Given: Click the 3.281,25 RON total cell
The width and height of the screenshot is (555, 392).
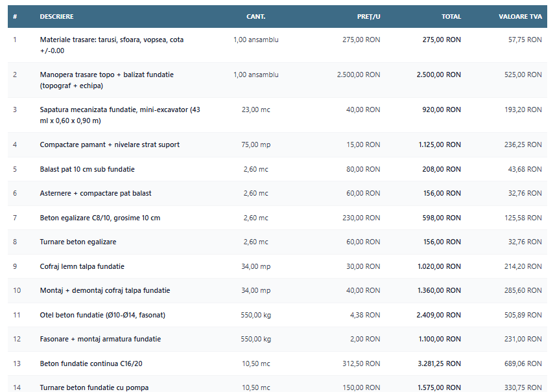Looking at the screenshot, I should pyautogui.click(x=439, y=363).
